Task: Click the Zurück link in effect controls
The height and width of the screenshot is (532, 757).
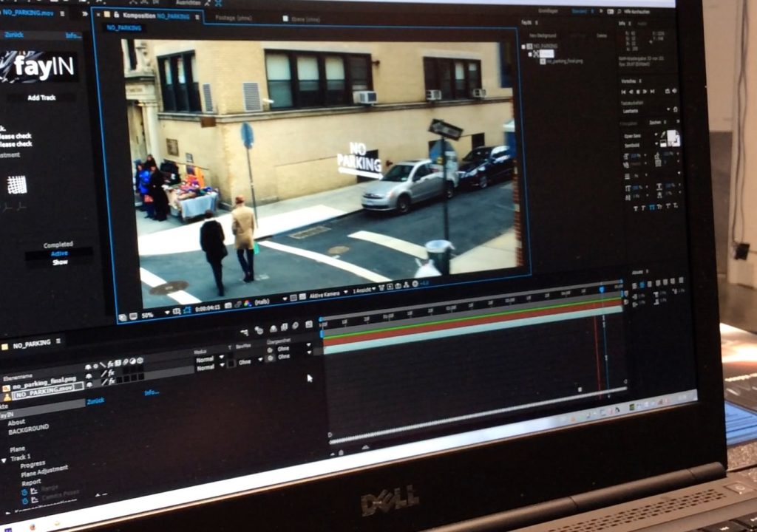Action: click(x=95, y=401)
